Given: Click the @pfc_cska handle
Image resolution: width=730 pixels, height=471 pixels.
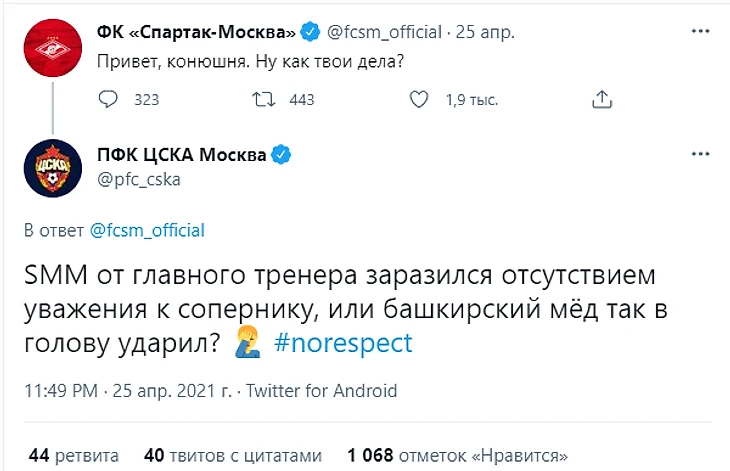Looking at the screenshot, I should click(142, 178).
